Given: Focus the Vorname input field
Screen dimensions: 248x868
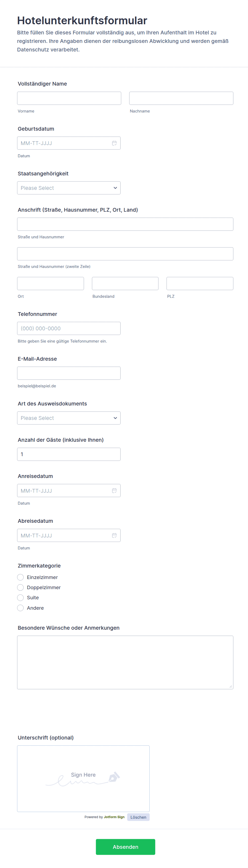Looking at the screenshot, I should (69, 98).
